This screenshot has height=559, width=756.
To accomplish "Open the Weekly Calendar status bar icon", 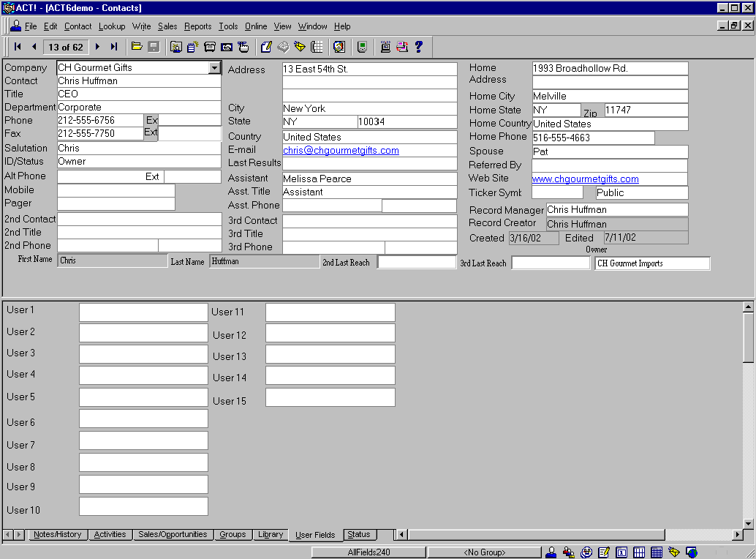I will tap(639, 552).
